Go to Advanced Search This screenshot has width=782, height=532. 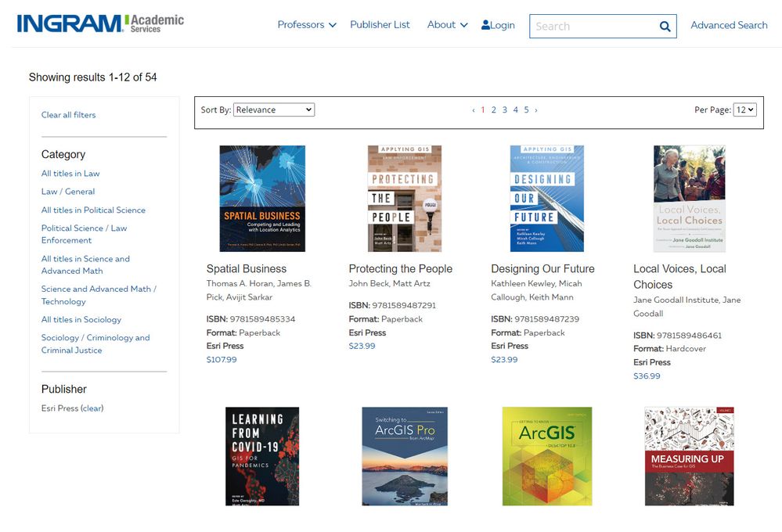pyautogui.click(x=728, y=24)
